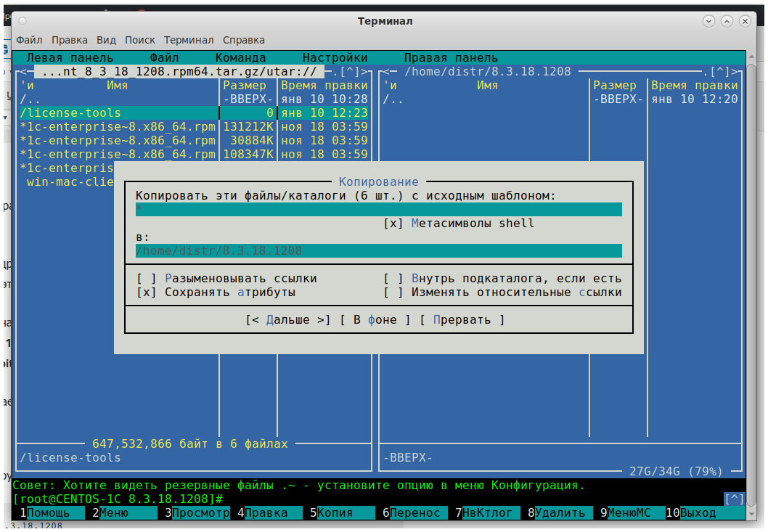This screenshot has width=768, height=532.
Task: Toggle Метасимволы shell checkbox
Action: pos(459,224)
